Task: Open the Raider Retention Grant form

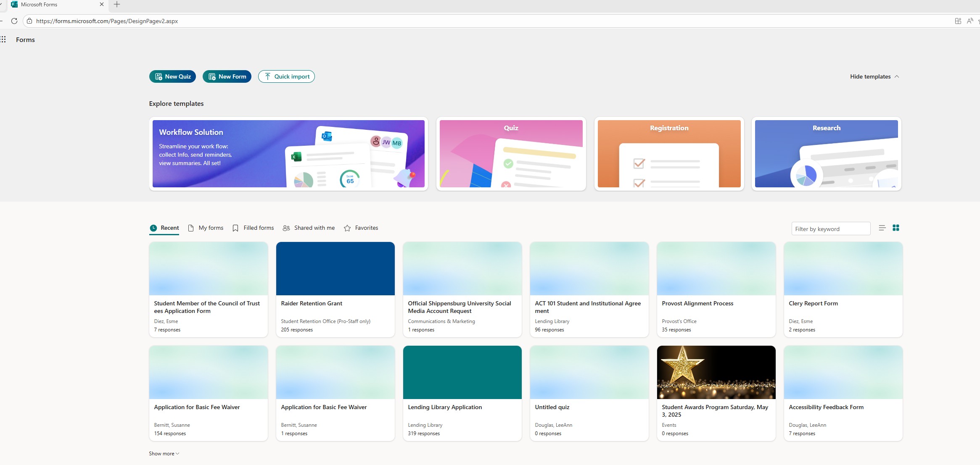Action: pos(335,289)
